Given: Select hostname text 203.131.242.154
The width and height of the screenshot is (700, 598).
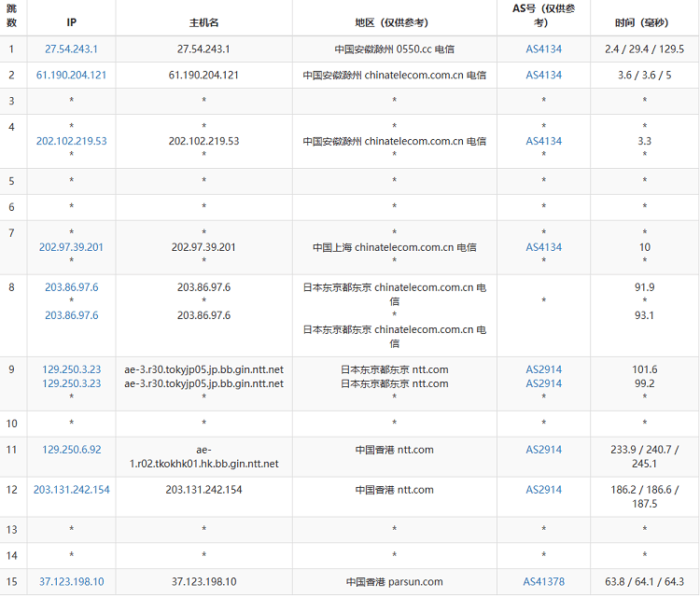Looking at the screenshot, I should (x=203, y=490).
